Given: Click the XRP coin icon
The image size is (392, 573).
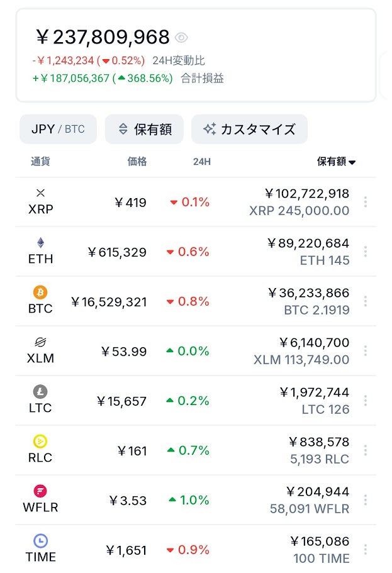Looking at the screenshot, I should pyautogui.click(x=41, y=192).
